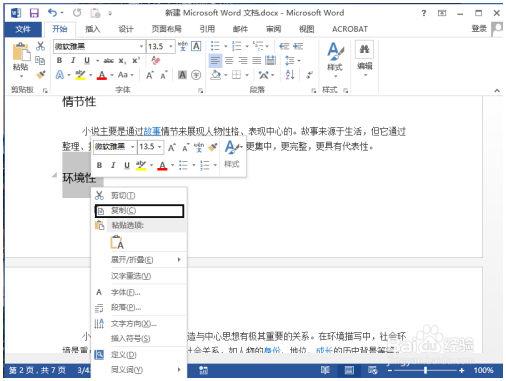This screenshot has width=506, height=381.
Task: Click the enclosed character icon in Font group
Action: [196, 75]
